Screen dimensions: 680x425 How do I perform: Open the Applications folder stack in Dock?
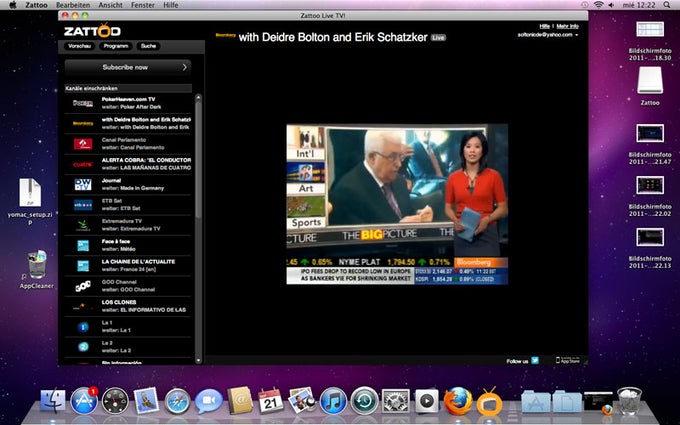click(x=535, y=402)
